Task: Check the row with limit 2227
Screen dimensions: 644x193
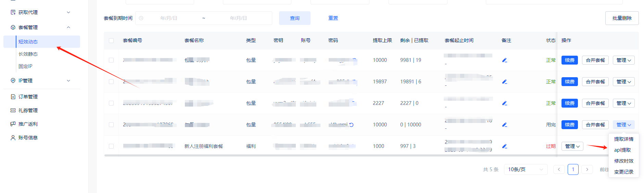Action: [111, 103]
